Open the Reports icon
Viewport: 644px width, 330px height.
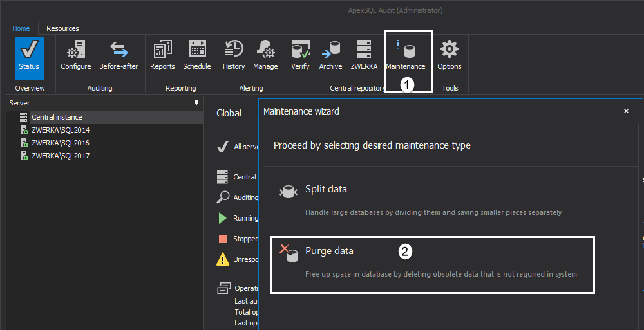tap(162, 55)
